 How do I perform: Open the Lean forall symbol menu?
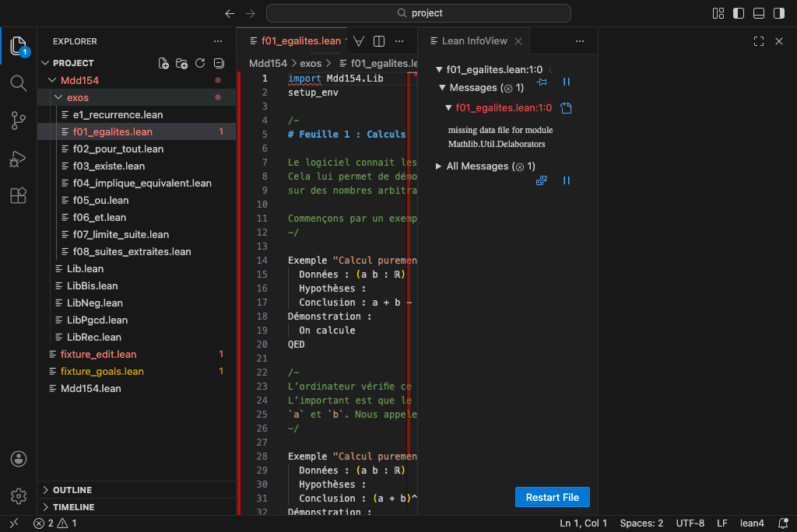point(359,41)
